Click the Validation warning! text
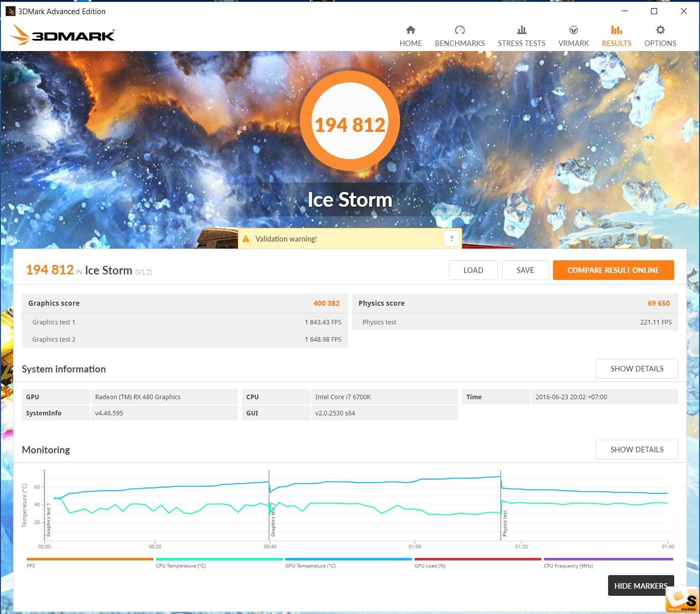The height and width of the screenshot is (614, 700). pyautogui.click(x=286, y=239)
